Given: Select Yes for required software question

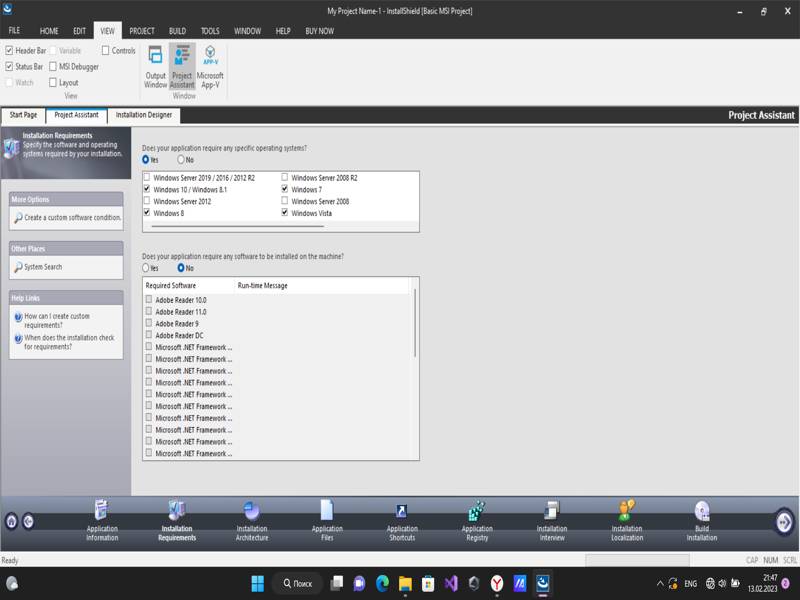Looking at the screenshot, I should [146, 268].
